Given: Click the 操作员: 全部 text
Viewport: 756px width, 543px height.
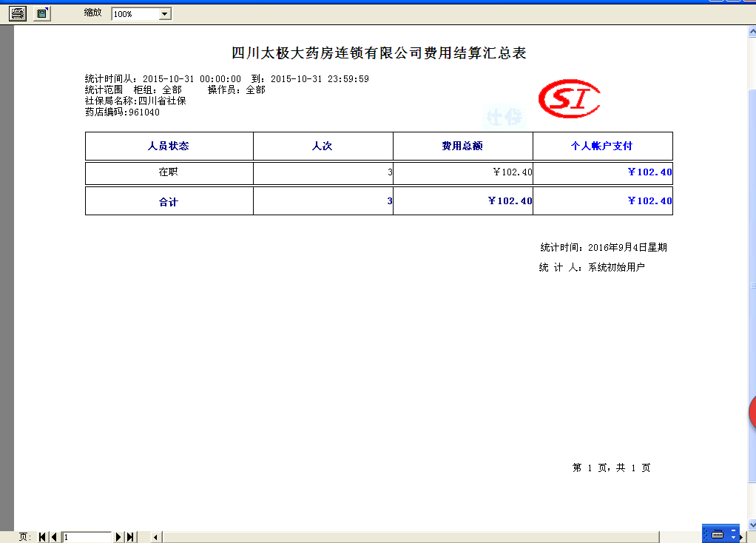Looking at the screenshot, I should tap(236, 90).
